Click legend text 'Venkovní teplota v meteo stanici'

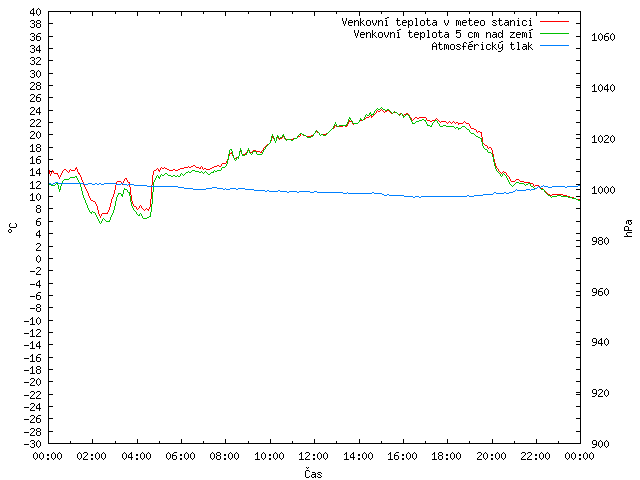pos(437,22)
